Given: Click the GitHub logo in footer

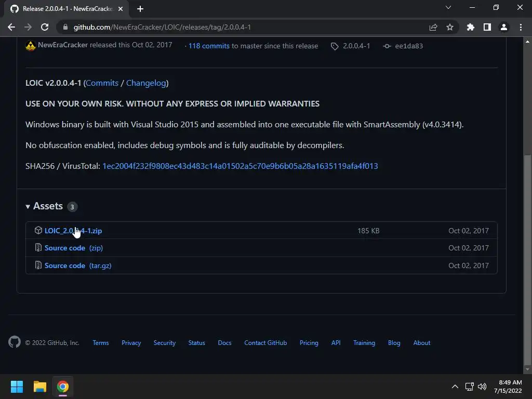Looking at the screenshot, I should (15, 342).
